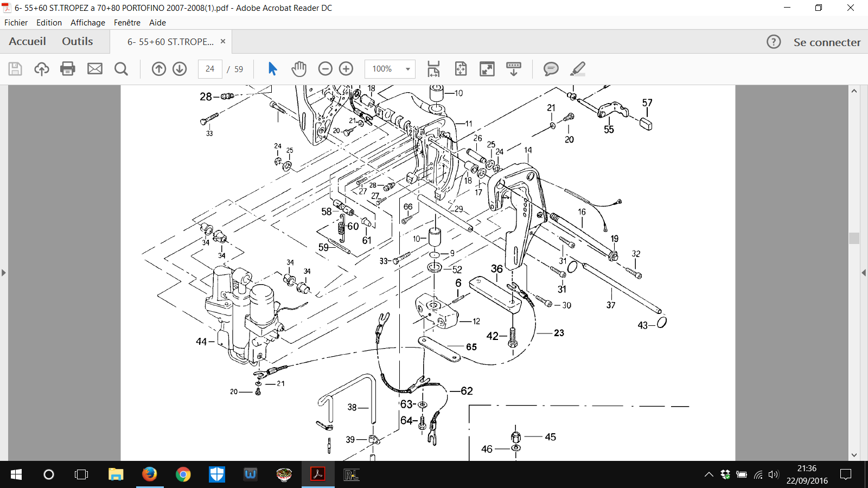Zoom in with plus button
868x488 pixels.
click(x=346, y=69)
